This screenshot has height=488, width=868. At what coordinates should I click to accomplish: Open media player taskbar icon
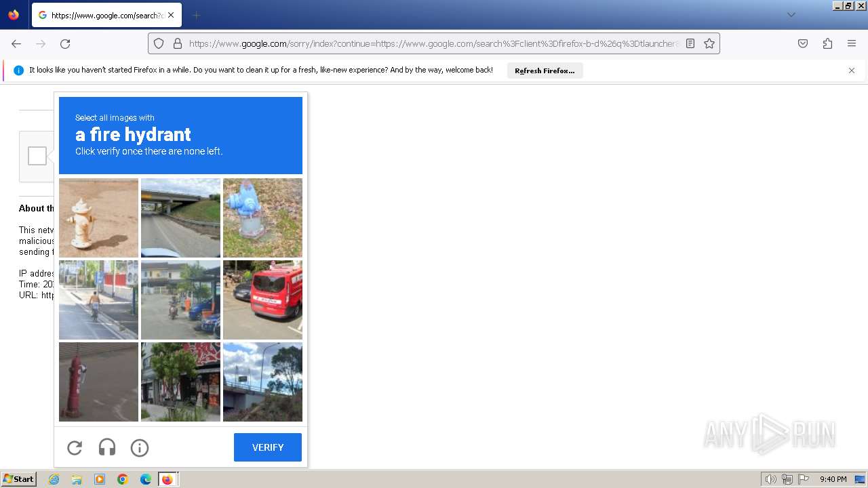[100, 479]
